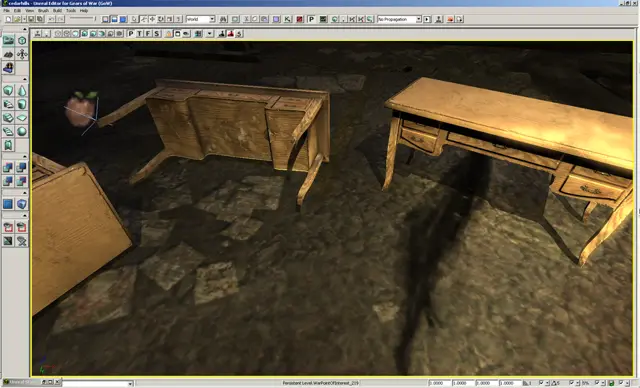
Task: Click the Show selected actors only icon
Action: pyautogui.click(x=8, y=227)
